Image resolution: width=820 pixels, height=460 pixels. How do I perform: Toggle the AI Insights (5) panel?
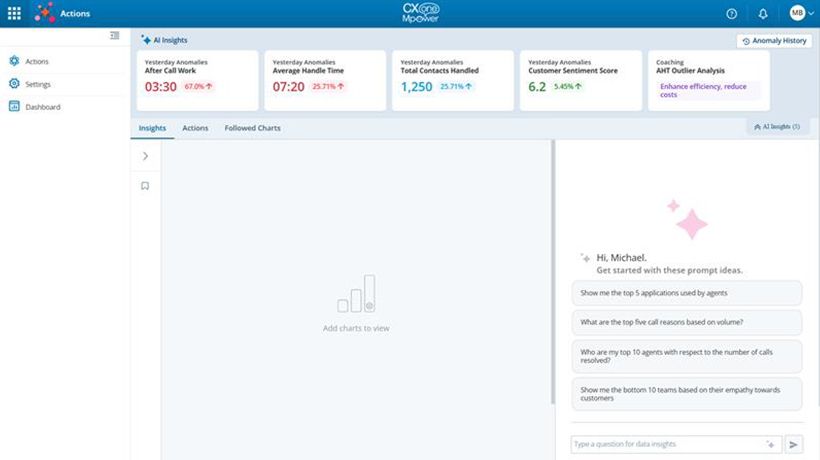tap(777, 128)
